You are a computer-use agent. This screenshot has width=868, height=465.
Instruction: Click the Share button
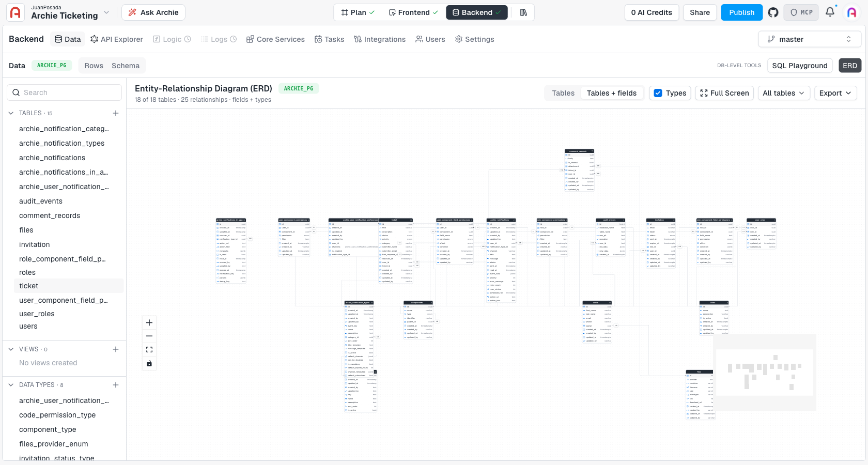coord(700,12)
